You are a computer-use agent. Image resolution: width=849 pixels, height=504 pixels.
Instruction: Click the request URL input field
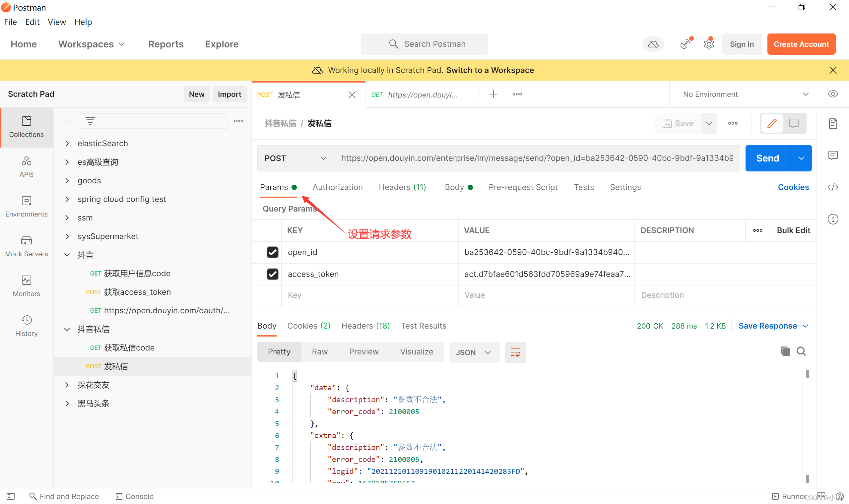537,158
